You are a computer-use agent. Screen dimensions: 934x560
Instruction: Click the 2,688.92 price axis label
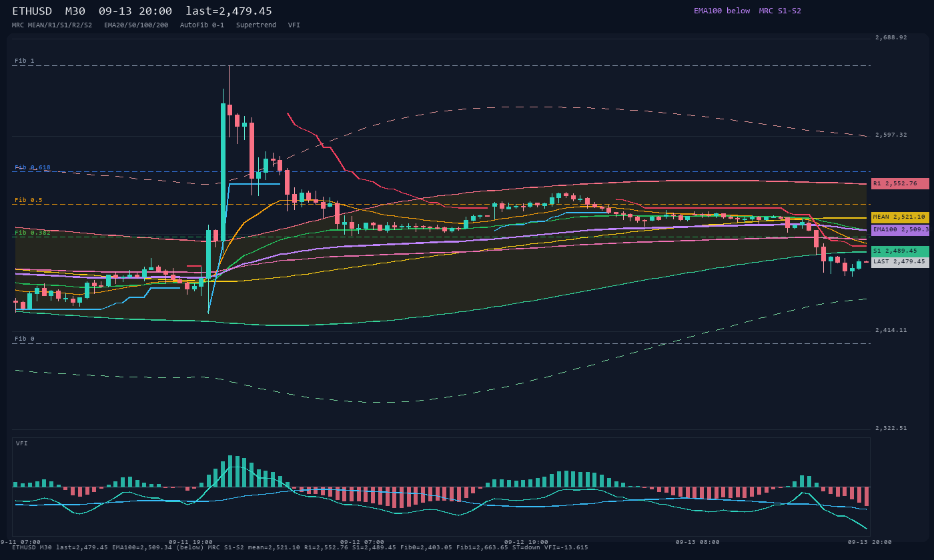click(x=891, y=37)
